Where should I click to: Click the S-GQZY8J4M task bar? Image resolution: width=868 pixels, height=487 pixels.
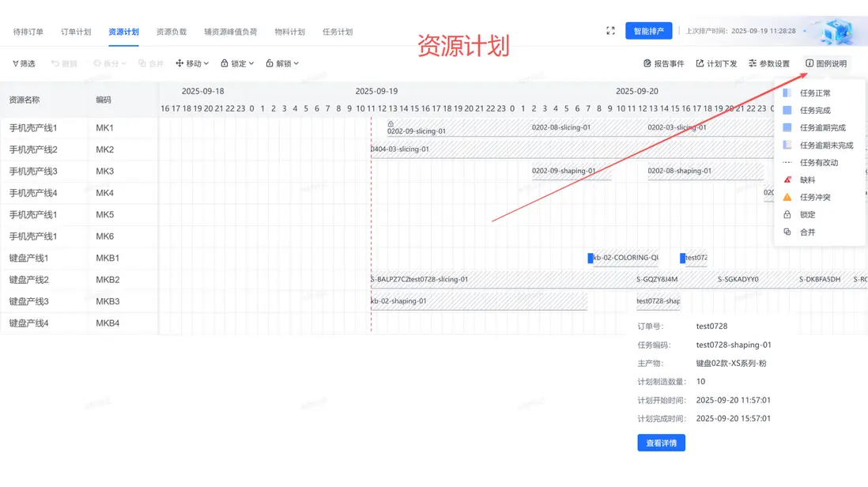(676, 280)
